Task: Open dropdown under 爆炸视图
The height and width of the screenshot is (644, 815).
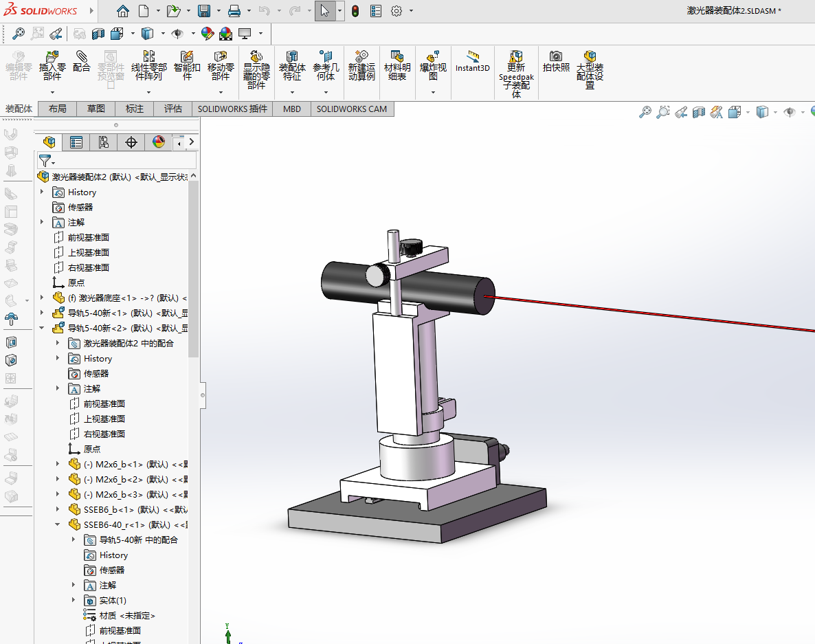Action: [433, 93]
